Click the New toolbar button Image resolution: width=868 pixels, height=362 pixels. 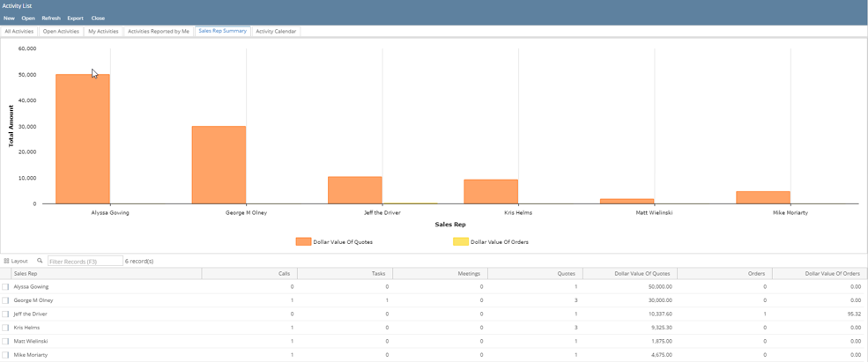(9, 18)
